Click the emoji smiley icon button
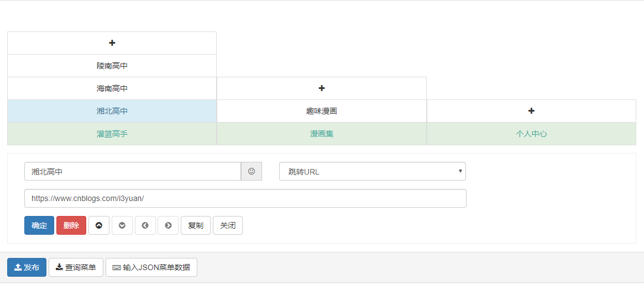 (x=252, y=171)
